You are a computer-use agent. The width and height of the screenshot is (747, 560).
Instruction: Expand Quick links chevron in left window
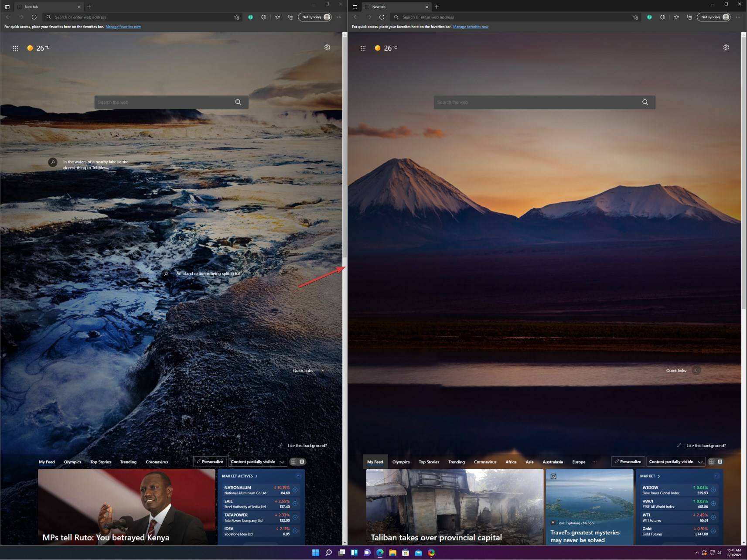point(323,370)
